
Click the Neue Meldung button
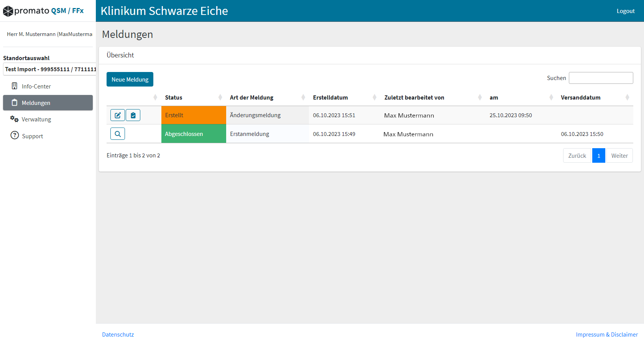(130, 79)
